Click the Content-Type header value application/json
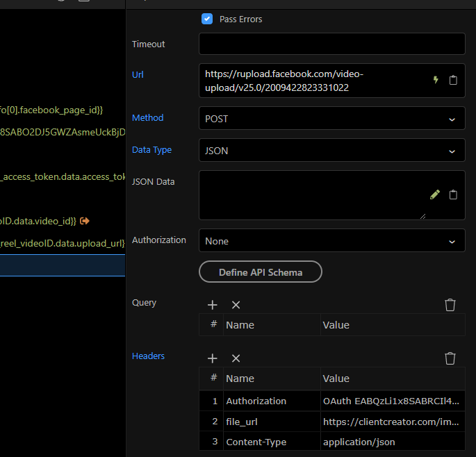Viewport: 476px width, 457px height. click(359, 442)
